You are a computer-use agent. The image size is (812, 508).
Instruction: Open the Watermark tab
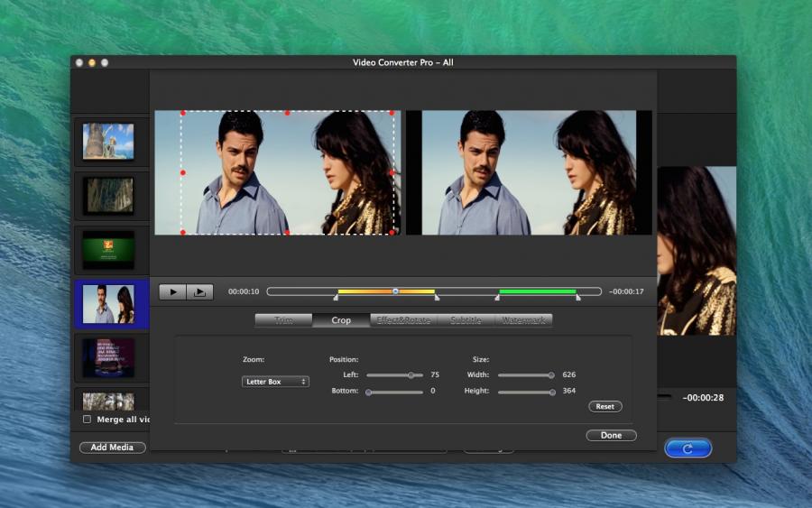pyautogui.click(x=523, y=320)
